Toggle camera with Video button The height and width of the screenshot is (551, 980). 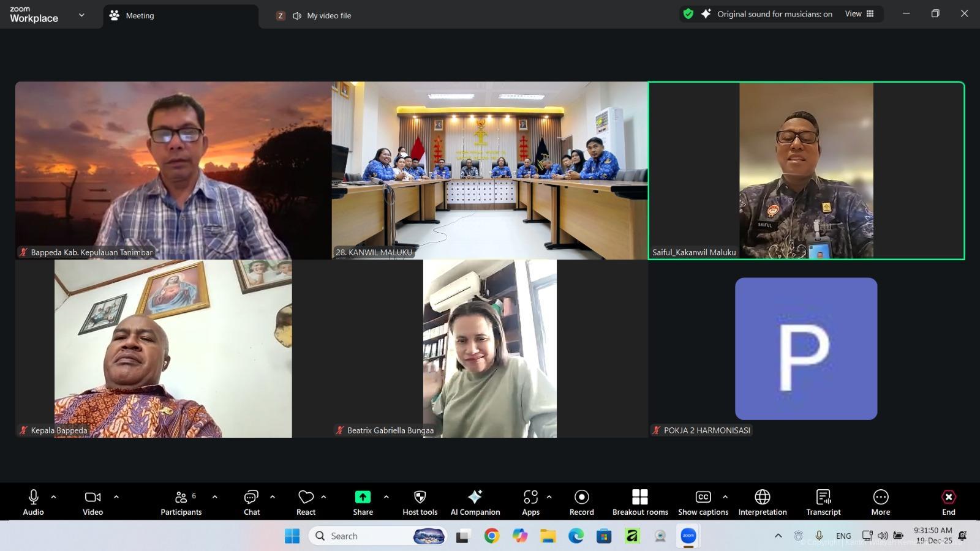tap(93, 502)
